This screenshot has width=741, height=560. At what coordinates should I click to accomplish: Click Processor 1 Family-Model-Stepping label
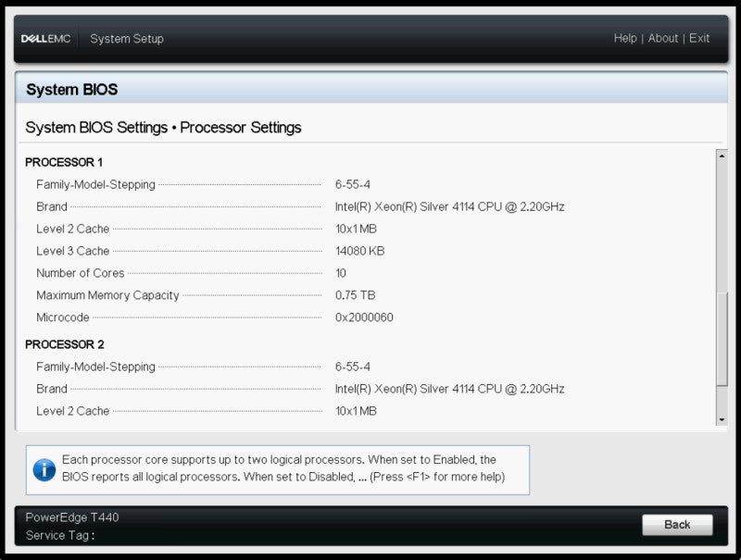click(95, 184)
